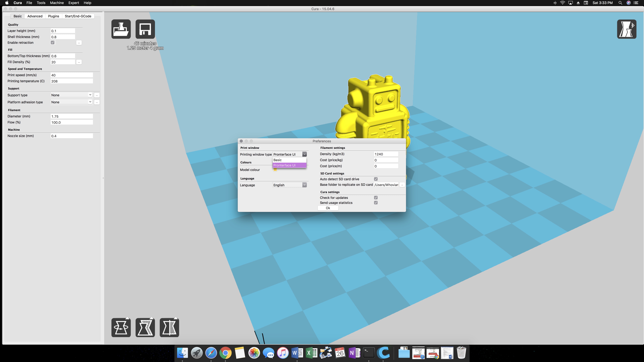Click the Shell thickness field
644x362 pixels.
click(63, 37)
